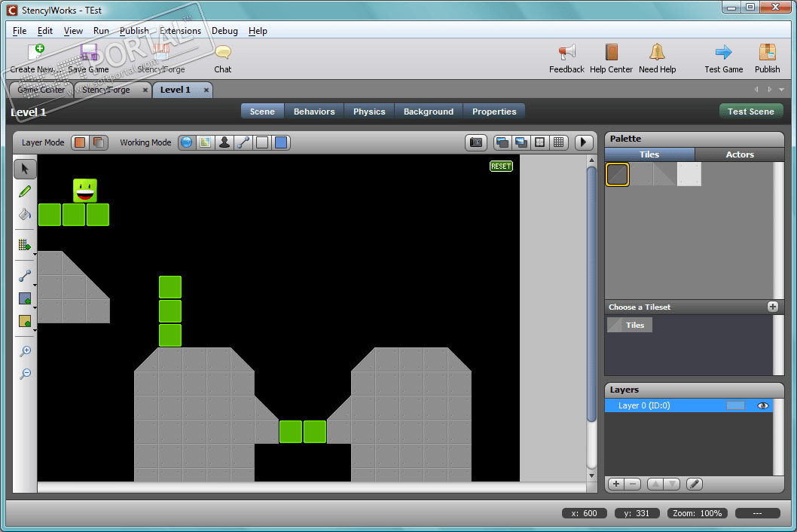Switch Palette to the Actors tab

tap(740, 154)
